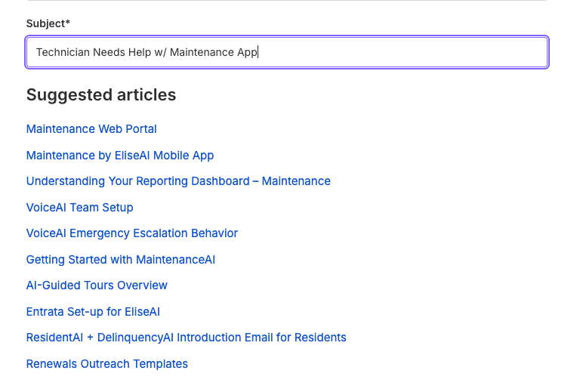Open Understanding Your Reporting Dashboard – Maintenance
The width and height of the screenshot is (577, 392).
178,181
